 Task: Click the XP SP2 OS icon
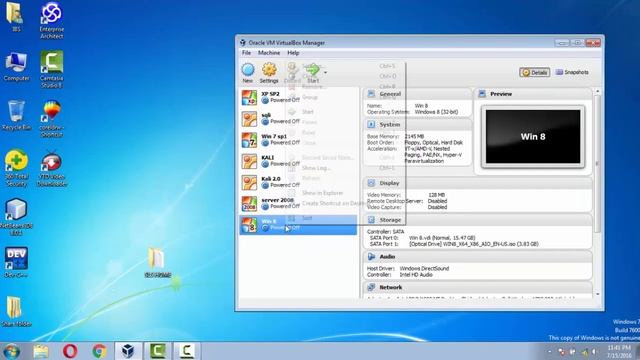point(249,98)
